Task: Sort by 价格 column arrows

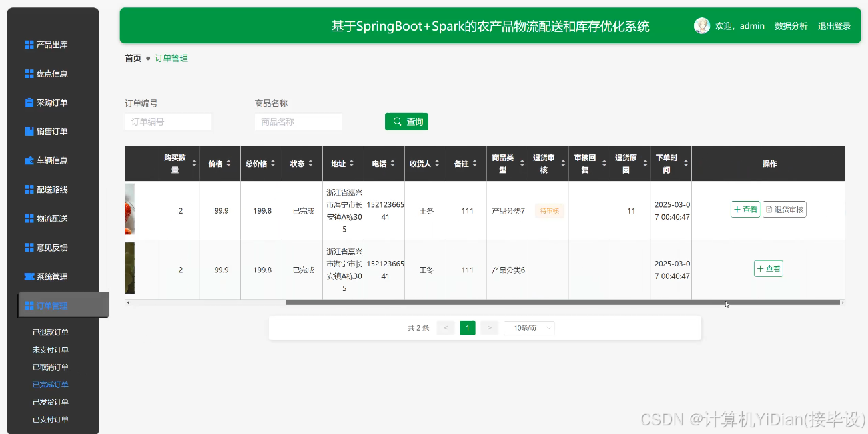Action: point(228,164)
